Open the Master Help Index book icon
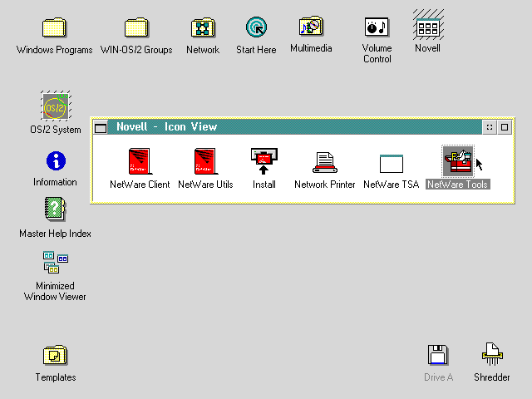The width and height of the screenshot is (532, 399). point(56,209)
